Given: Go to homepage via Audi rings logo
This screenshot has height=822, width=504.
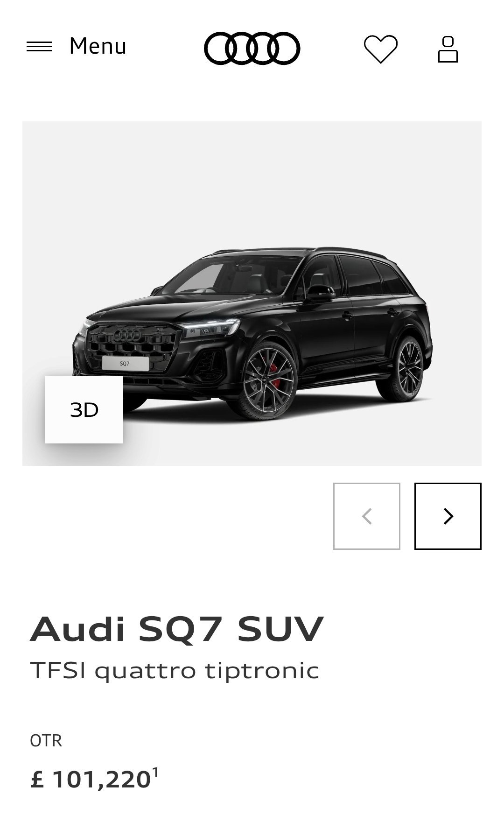Looking at the screenshot, I should click(x=252, y=48).
